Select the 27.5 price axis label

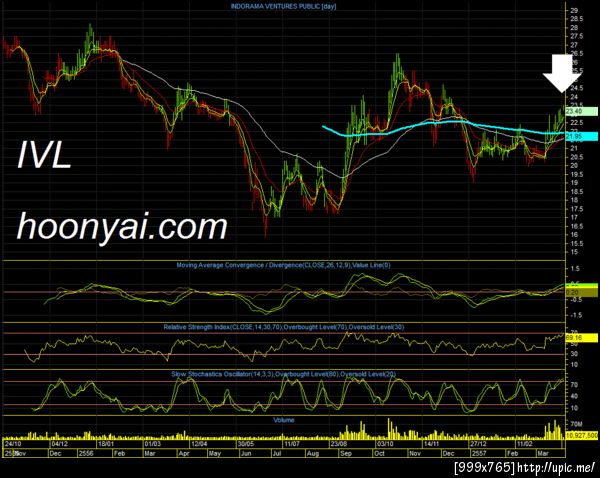click(x=577, y=36)
